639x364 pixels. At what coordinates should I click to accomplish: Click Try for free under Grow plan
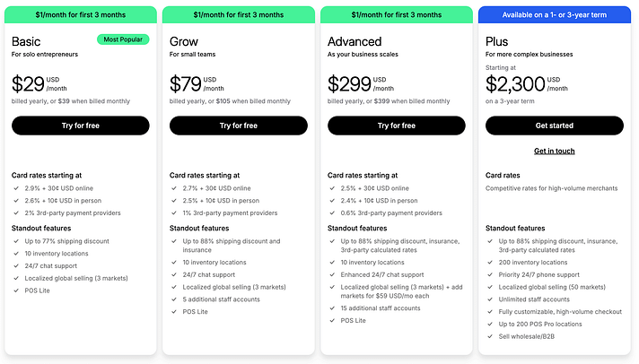[238, 126]
